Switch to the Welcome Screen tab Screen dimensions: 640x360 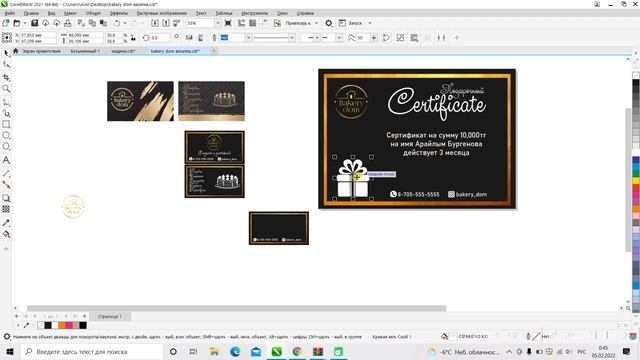[41, 51]
